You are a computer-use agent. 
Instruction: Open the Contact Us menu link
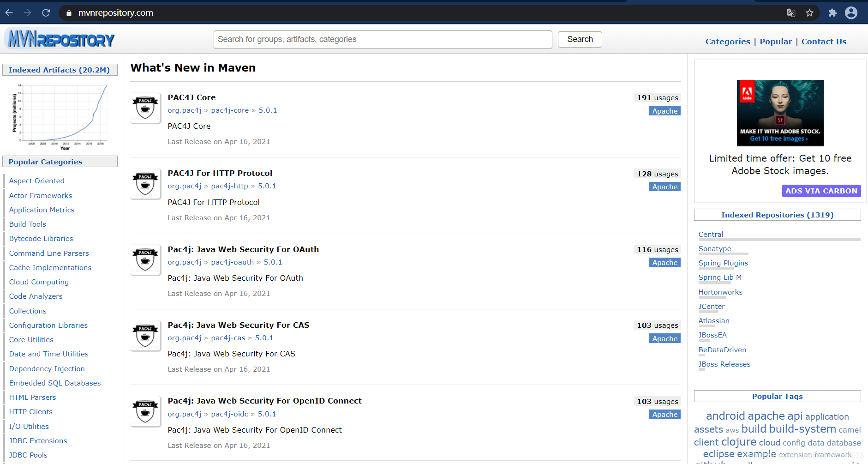(824, 42)
